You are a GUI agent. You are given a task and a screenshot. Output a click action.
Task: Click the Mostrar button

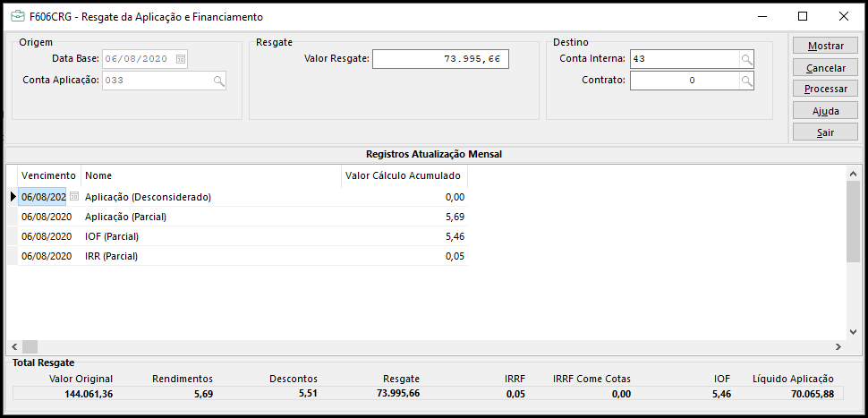pyautogui.click(x=825, y=46)
